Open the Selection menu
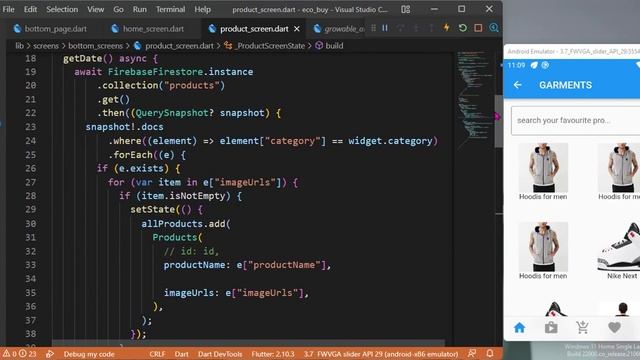 coord(62,9)
